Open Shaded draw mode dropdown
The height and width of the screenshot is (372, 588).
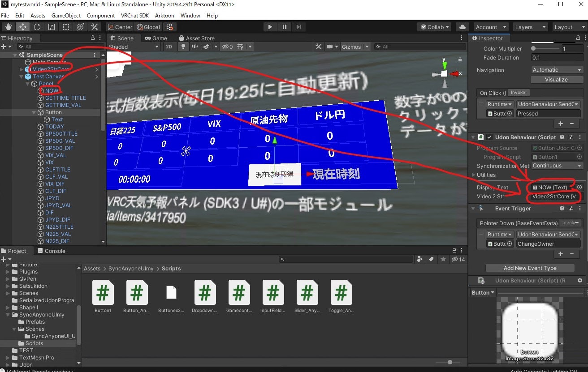(134, 47)
